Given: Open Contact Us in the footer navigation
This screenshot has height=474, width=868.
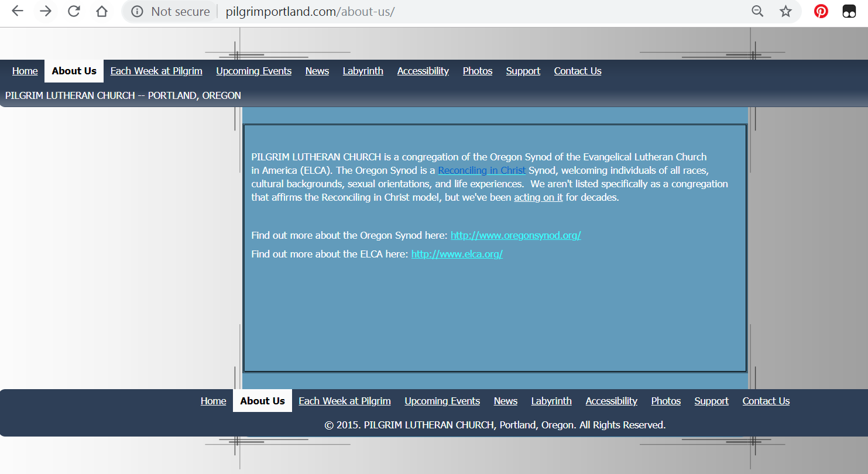Looking at the screenshot, I should (x=766, y=401).
